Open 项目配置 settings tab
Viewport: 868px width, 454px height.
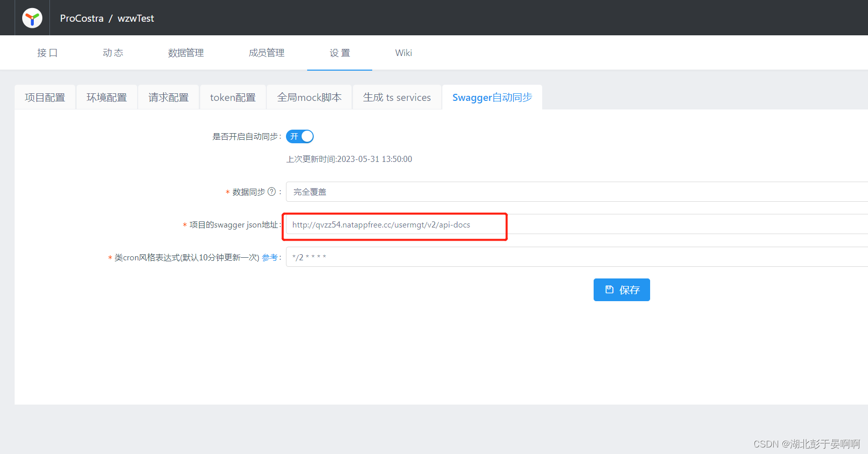point(45,97)
